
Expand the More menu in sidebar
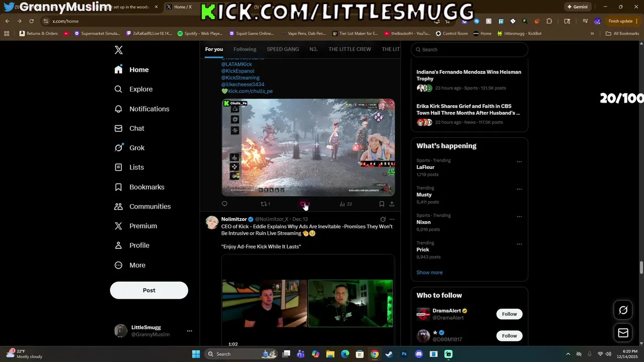[x=130, y=265]
